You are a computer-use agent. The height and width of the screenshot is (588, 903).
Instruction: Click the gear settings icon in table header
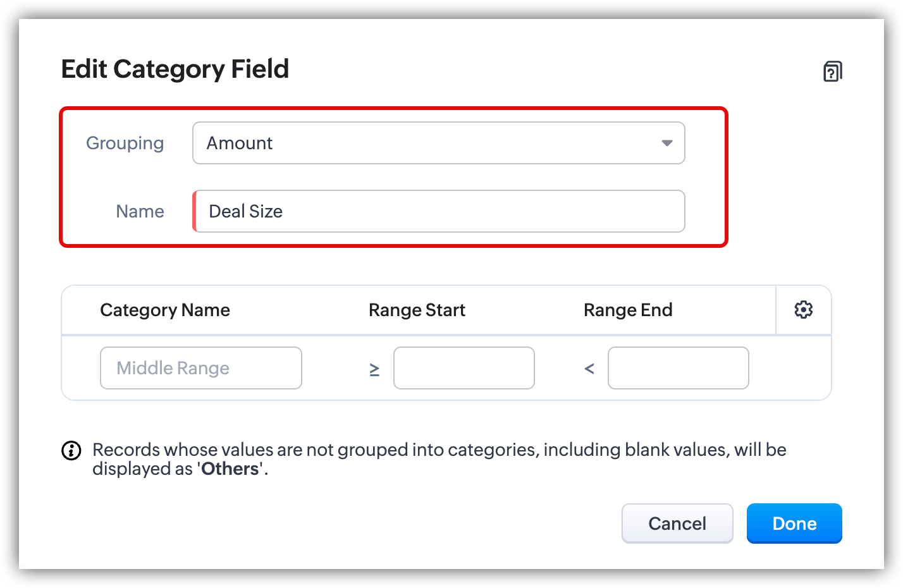(x=803, y=310)
